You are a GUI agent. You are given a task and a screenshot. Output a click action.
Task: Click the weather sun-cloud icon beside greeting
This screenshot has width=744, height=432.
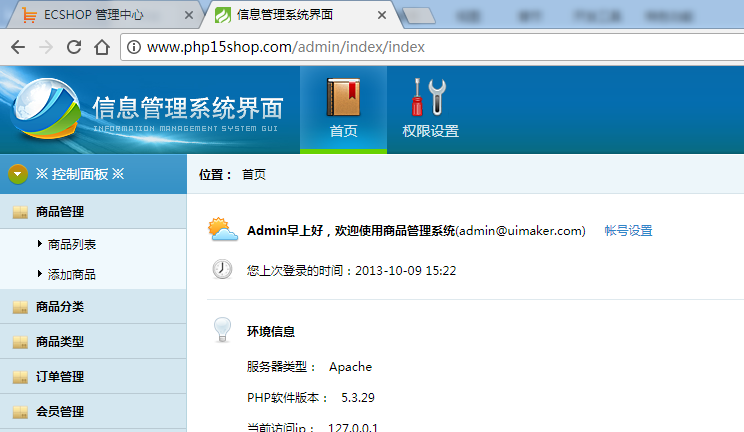(222, 231)
